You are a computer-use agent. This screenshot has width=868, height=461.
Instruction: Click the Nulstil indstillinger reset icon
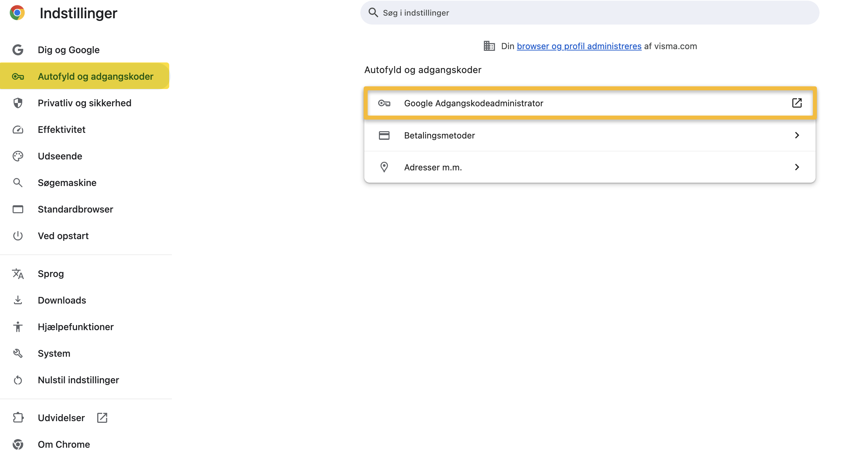click(18, 380)
